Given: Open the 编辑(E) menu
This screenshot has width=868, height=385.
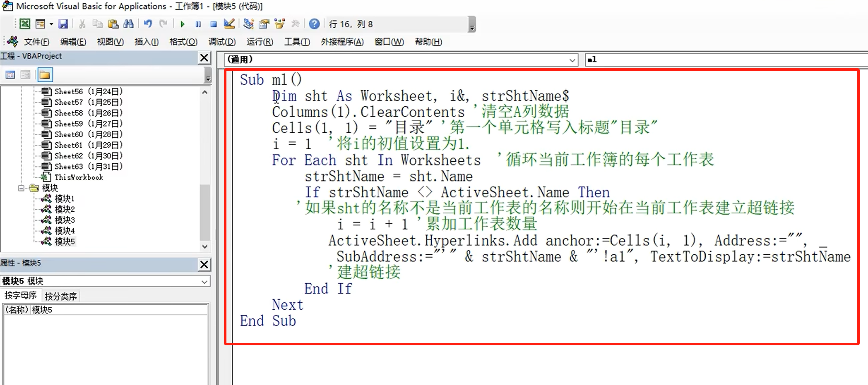Looking at the screenshot, I should 73,42.
